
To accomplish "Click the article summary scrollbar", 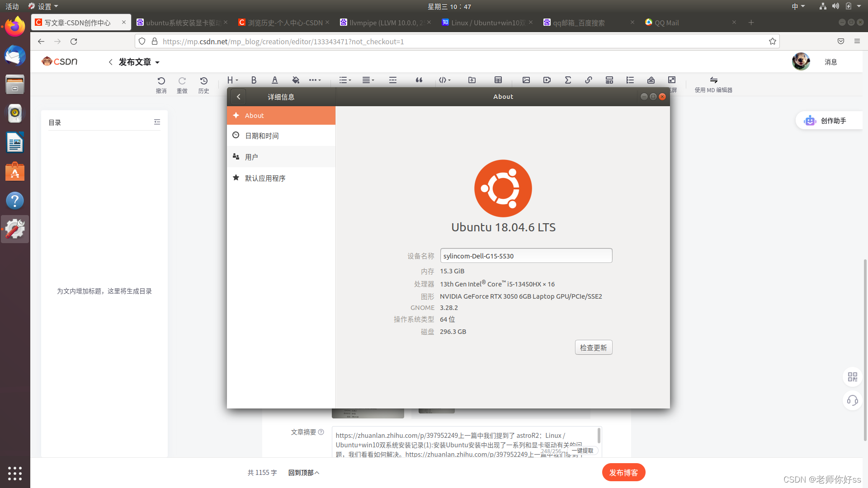I will (x=599, y=436).
